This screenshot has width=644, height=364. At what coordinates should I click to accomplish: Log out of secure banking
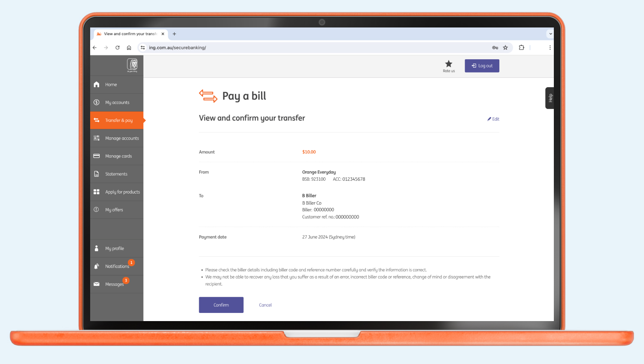pyautogui.click(x=482, y=66)
